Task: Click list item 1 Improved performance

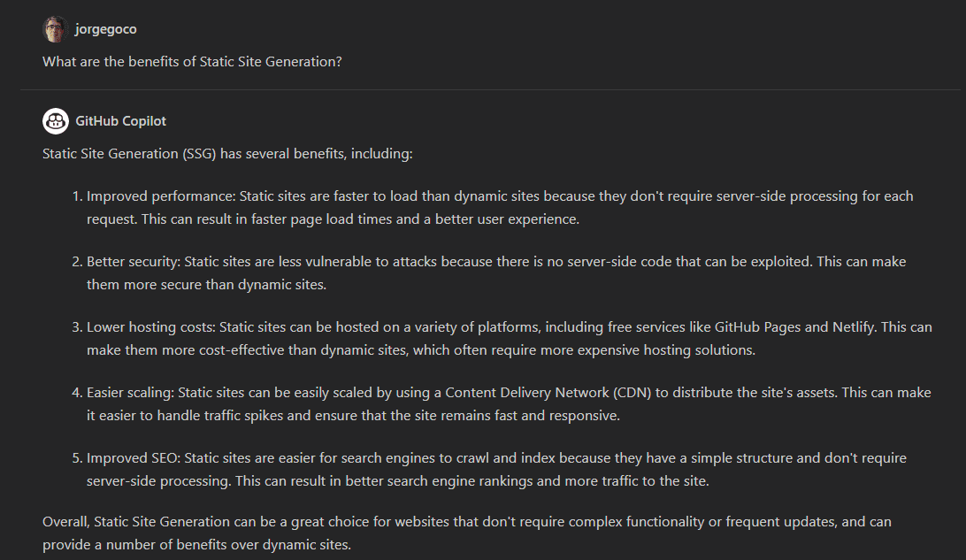Action: point(492,208)
